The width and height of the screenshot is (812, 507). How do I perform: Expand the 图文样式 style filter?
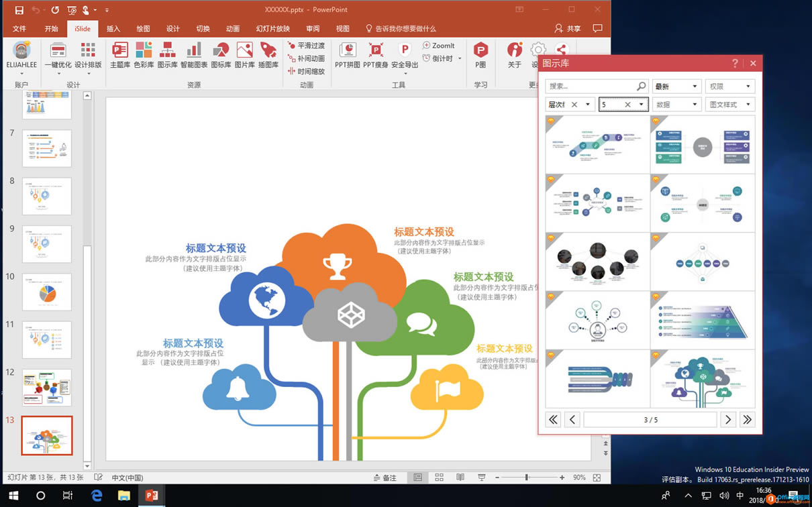729,104
